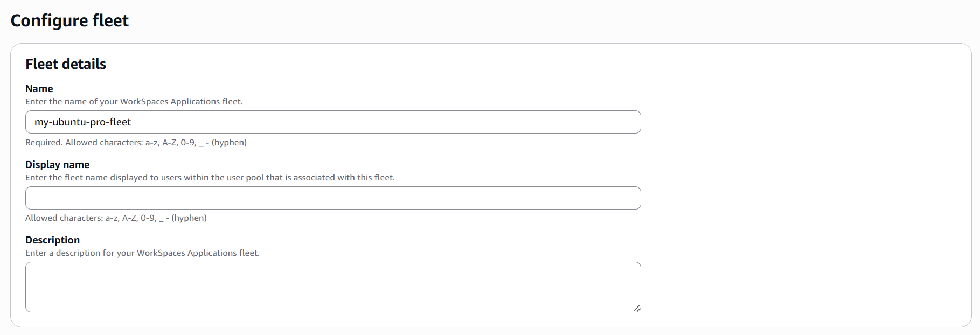Image resolution: width=980 pixels, height=335 pixels.
Task: Click the WorkSpaces Applications fleet name helper text
Action: (x=134, y=101)
